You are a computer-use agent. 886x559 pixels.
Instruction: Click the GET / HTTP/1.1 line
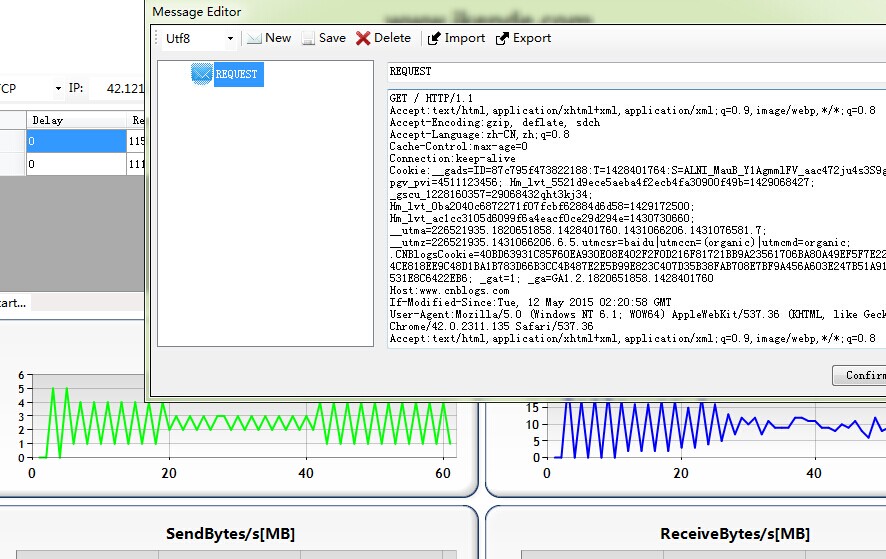431,98
